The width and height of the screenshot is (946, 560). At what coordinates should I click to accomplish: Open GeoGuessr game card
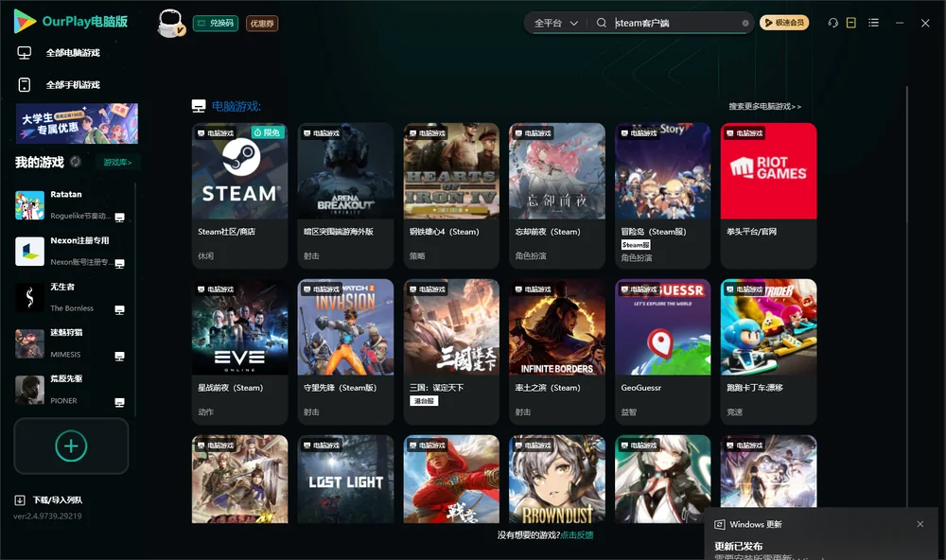[663, 352]
